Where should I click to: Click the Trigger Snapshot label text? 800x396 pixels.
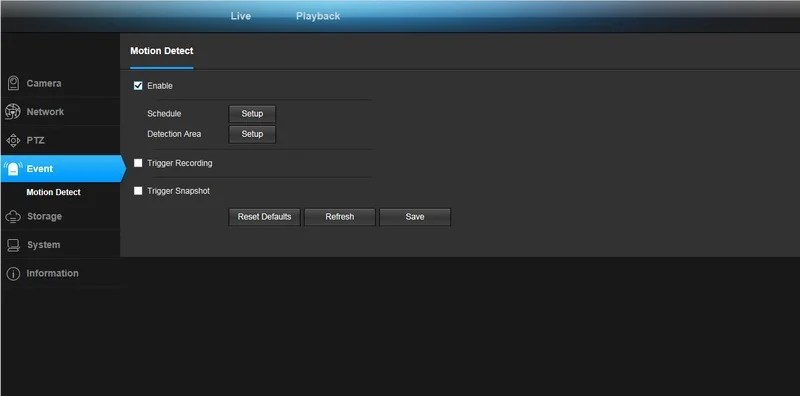(179, 191)
